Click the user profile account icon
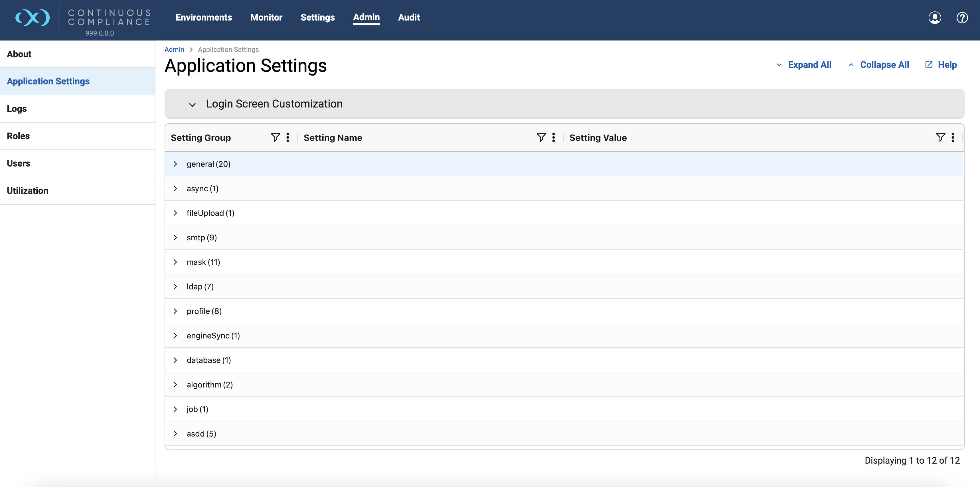Image resolution: width=980 pixels, height=487 pixels. 934,17
